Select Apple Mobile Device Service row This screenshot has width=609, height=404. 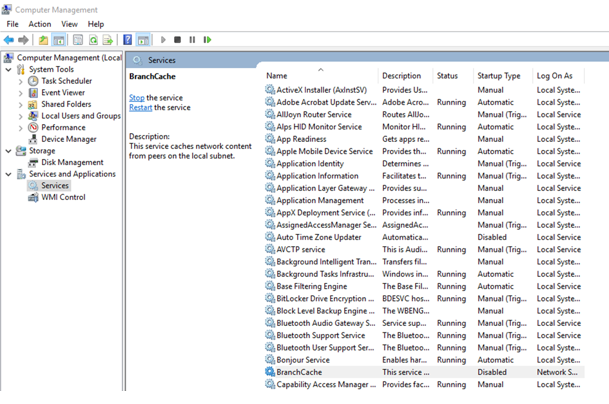click(x=424, y=152)
